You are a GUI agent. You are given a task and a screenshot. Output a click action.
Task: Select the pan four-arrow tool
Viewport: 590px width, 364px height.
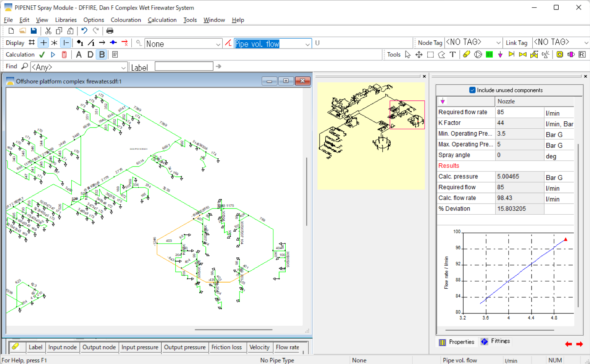[x=419, y=55]
